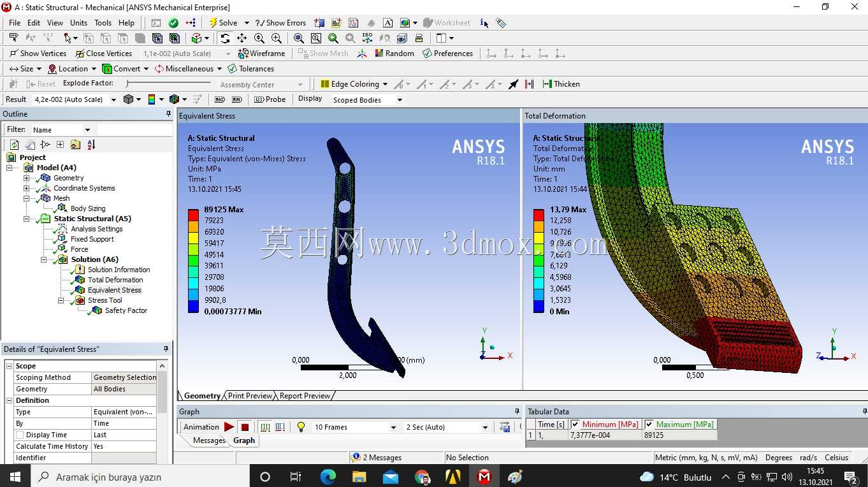Select the Safety Factor result
This screenshot has height=487, width=868.
[x=126, y=310]
